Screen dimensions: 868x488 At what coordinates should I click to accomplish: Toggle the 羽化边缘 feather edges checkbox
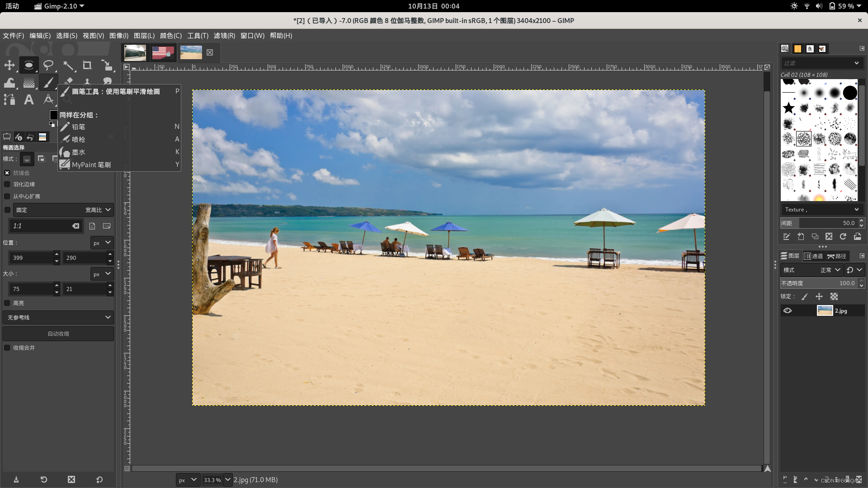pyautogui.click(x=7, y=184)
